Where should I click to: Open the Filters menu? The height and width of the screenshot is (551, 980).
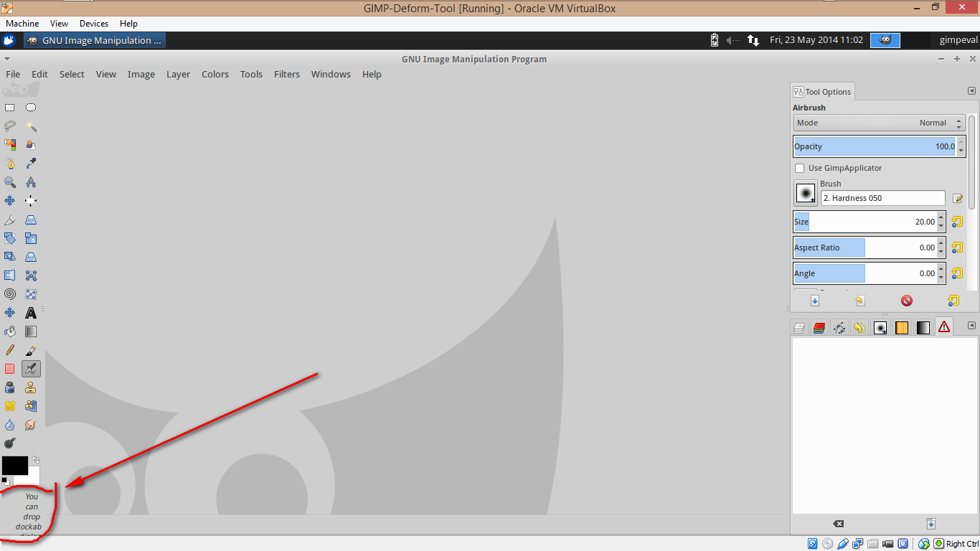point(287,74)
